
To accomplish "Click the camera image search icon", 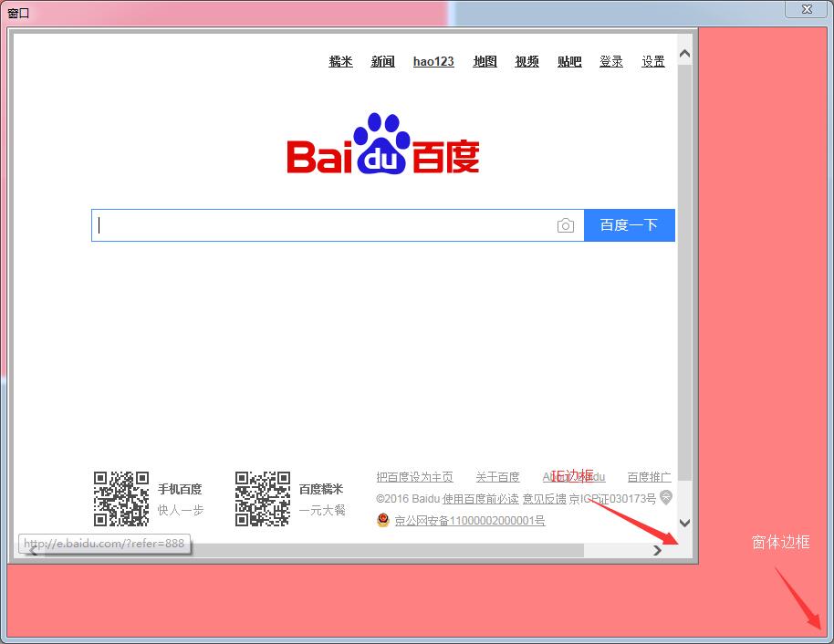I will pos(566,225).
